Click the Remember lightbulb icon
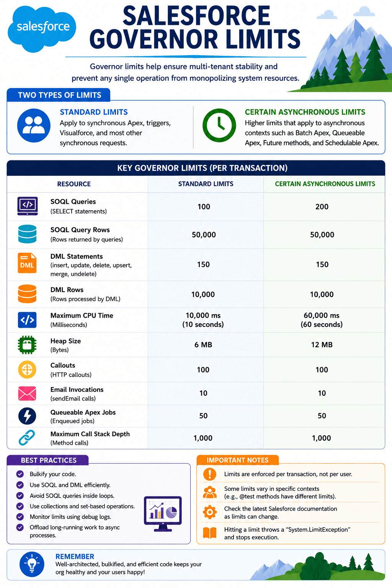The height and width of the screenshot is (588, 392). pyautogui.click(x=32, y=564)
